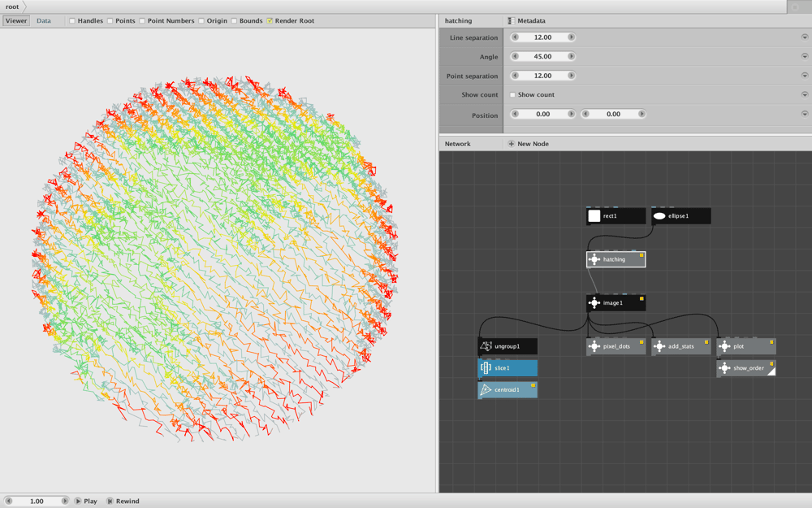Toggle the Show count checkbox
Viewport: 812px width, 508px height.
tap(512, 95)
